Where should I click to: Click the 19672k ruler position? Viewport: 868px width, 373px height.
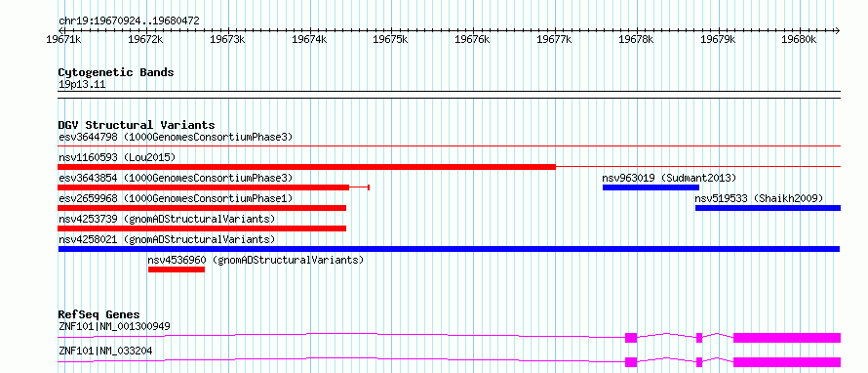(146, 39)
